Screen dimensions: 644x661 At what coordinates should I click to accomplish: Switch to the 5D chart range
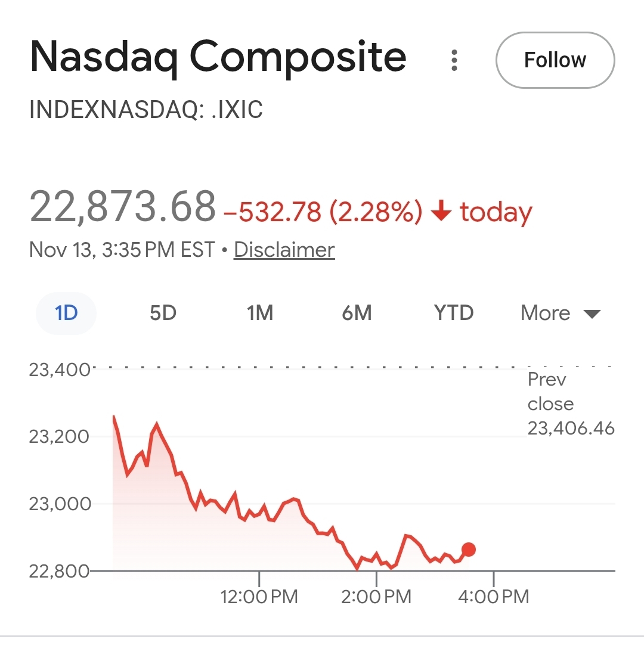coord(163,313)
